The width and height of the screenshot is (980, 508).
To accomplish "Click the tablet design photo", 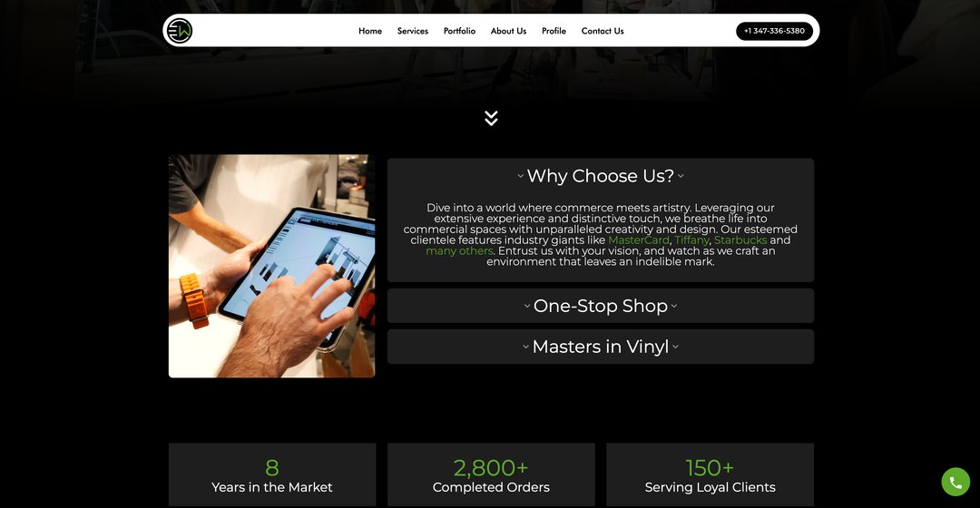I will pos(272,266).
